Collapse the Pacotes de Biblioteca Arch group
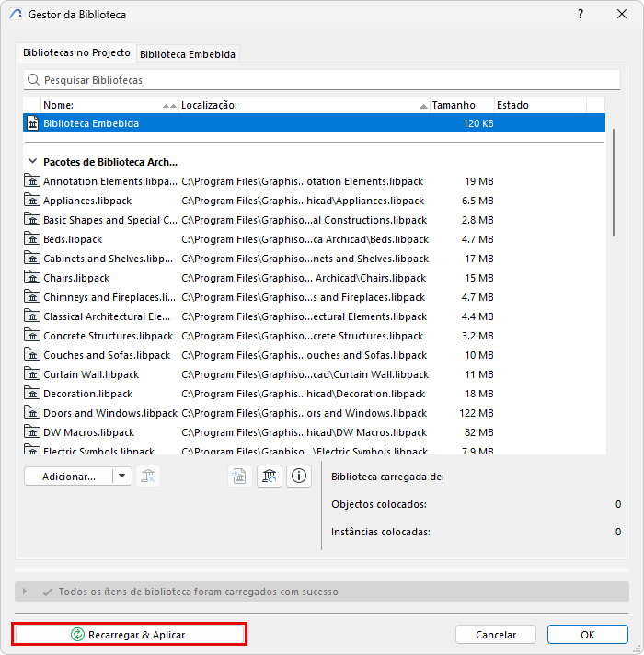The image size is (644, 655). coord(32,161)
